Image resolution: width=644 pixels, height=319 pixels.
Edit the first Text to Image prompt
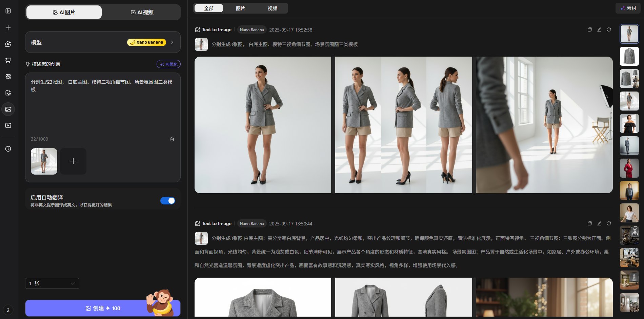point(599,30)
